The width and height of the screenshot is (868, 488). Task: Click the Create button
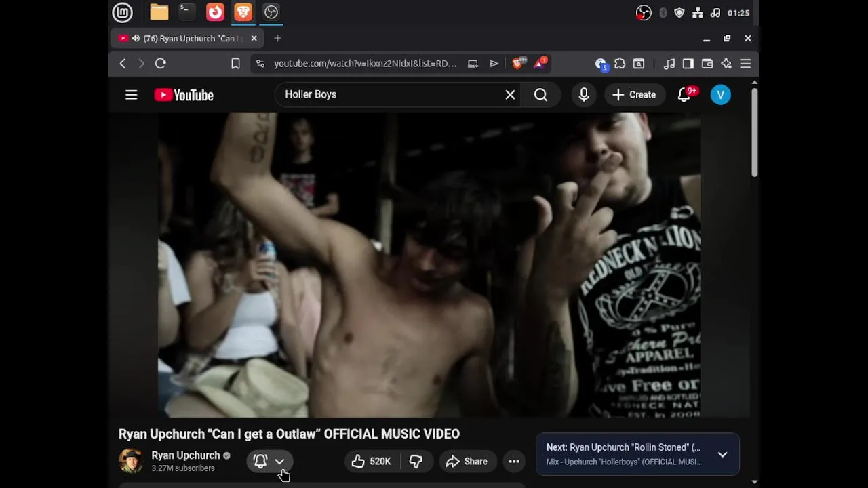[x=634, y=95]
